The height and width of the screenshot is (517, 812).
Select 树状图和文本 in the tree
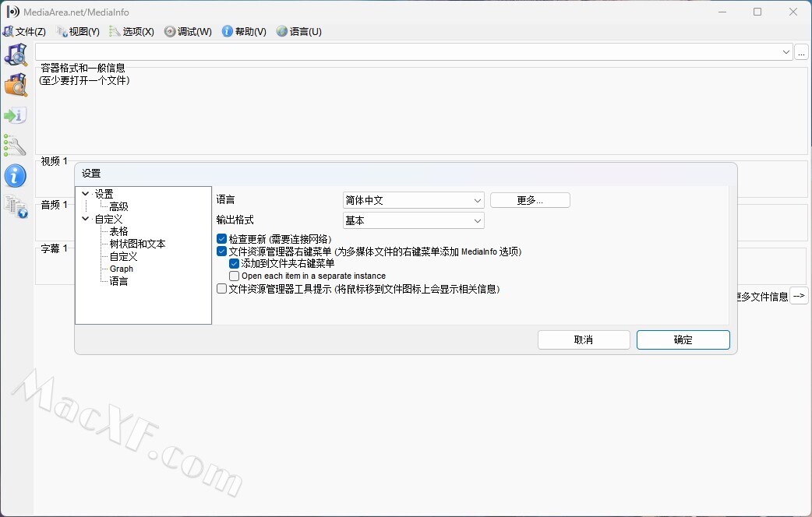(x=137, y=244)
